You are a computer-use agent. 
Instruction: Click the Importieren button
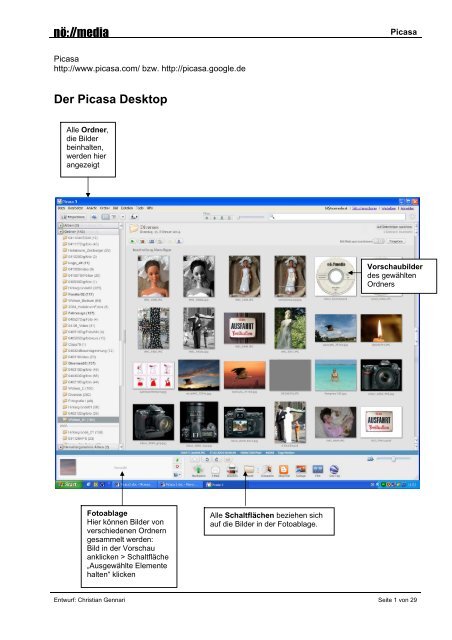pos(73,217)
